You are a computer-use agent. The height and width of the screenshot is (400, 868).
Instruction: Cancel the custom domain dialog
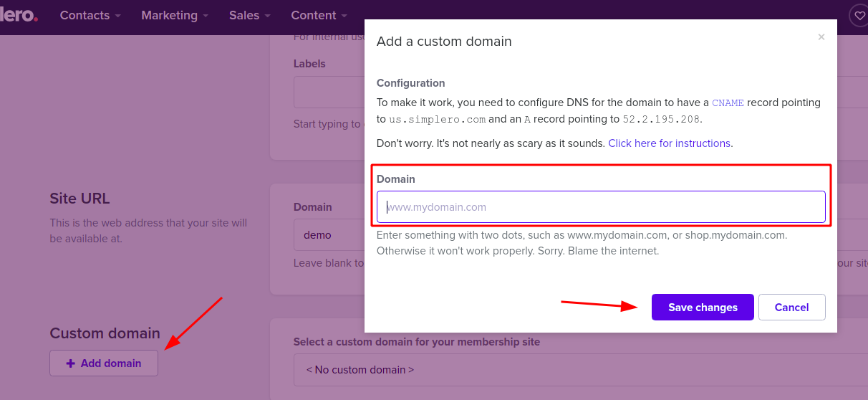point(792,307)
